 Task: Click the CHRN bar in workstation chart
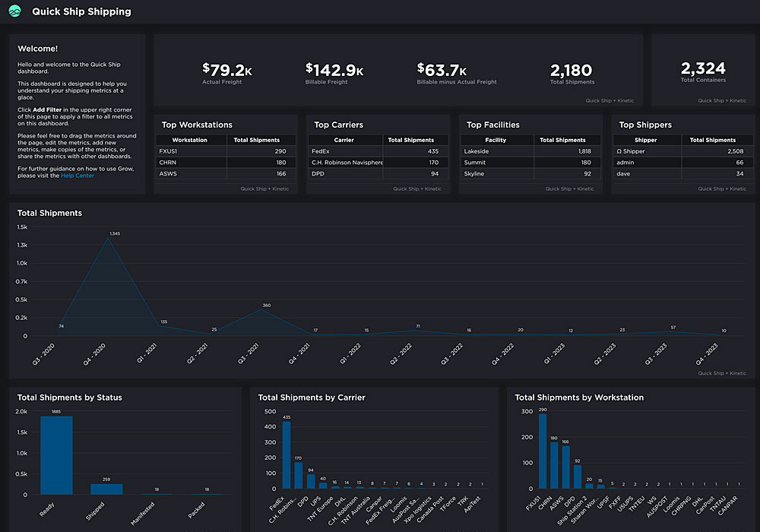pos(554,464)
